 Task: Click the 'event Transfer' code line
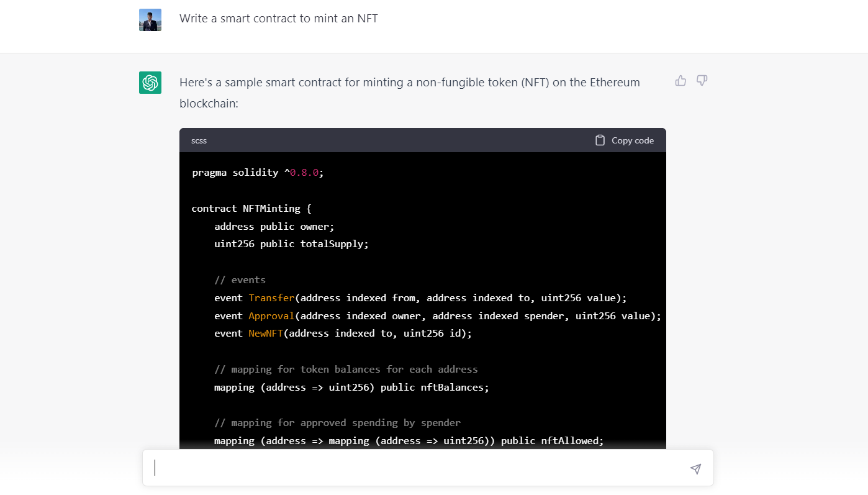tap(421, 297)
